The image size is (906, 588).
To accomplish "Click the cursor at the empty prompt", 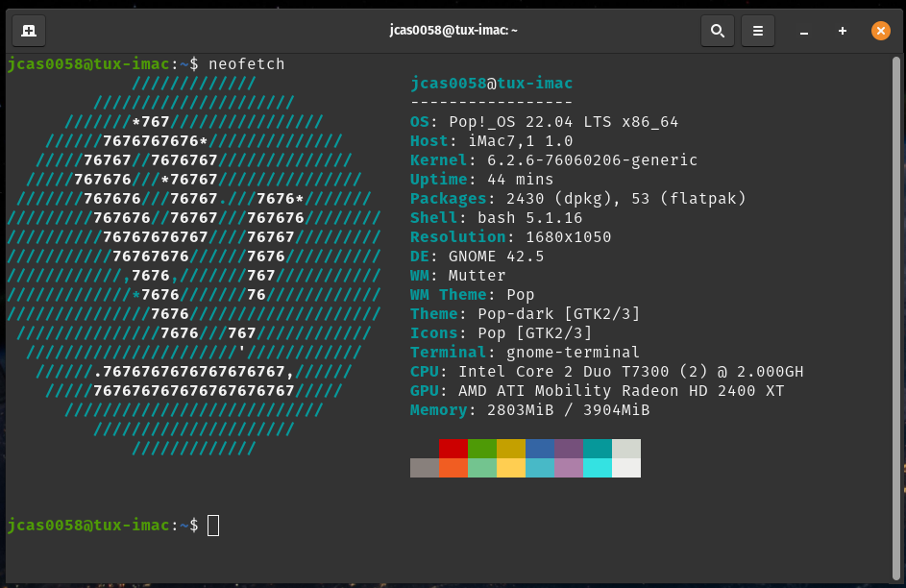I will pyautogui.click(x=213, y=526).
